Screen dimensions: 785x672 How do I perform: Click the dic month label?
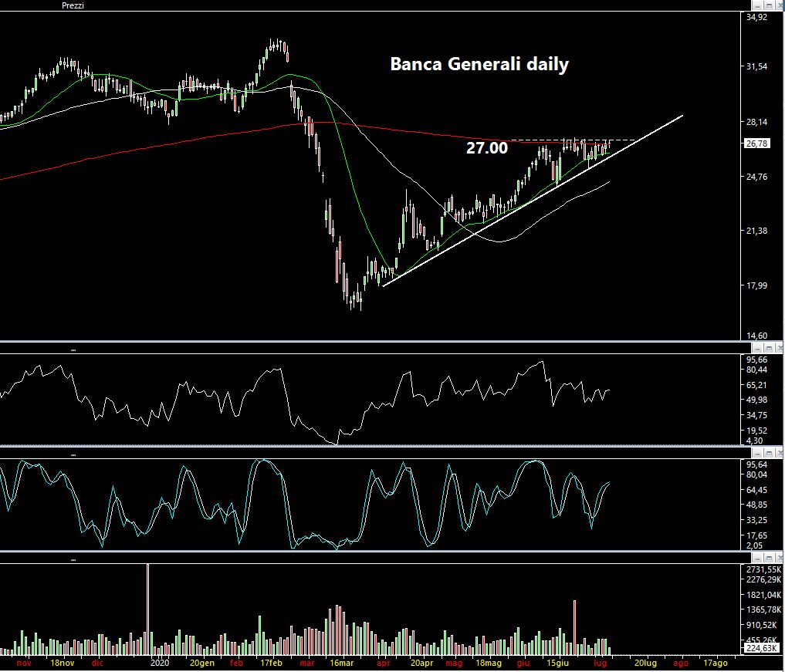point(97,663)
